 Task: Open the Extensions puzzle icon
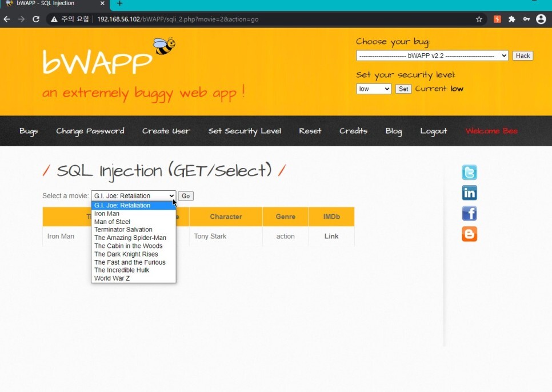512,19
